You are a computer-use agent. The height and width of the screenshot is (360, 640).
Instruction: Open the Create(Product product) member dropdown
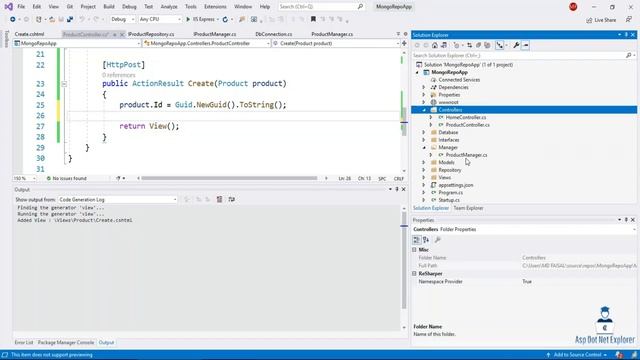point(336,43)
